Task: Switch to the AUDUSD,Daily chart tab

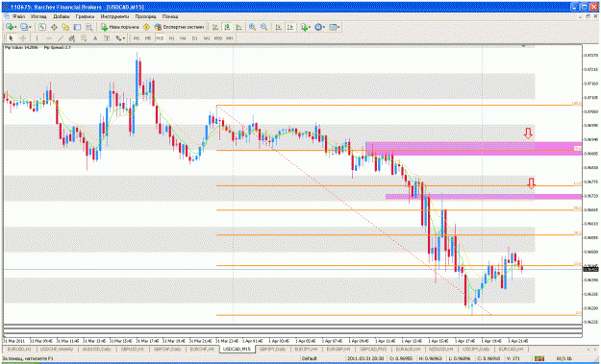Action: tap(96, 349)
